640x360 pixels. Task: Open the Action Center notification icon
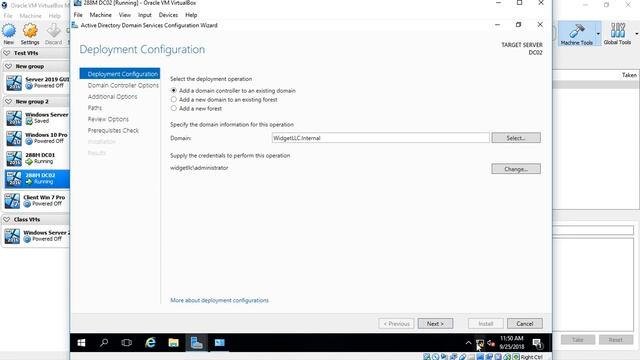538,343
